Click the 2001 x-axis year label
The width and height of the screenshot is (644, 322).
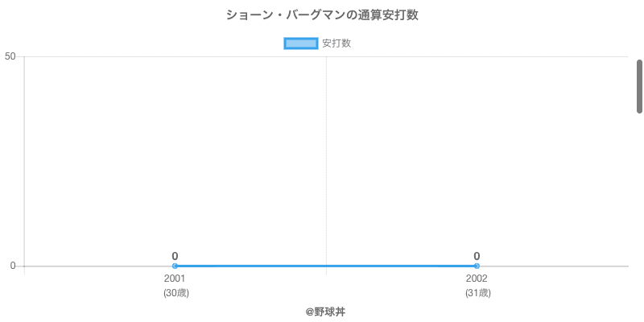coord(175,279)
